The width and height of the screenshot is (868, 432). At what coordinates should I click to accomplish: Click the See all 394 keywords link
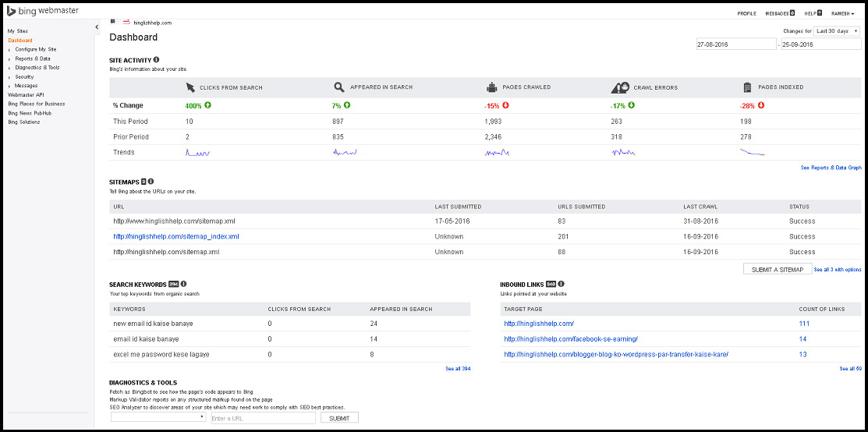458,368
